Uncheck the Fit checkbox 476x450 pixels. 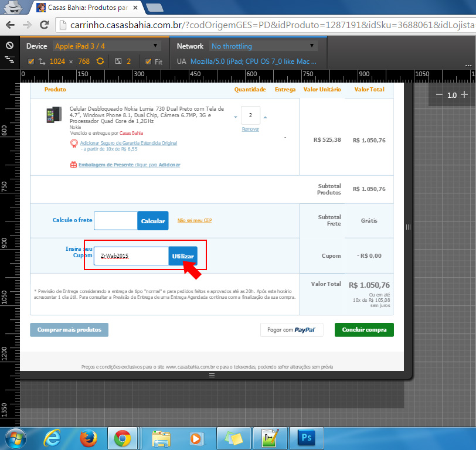148,61
